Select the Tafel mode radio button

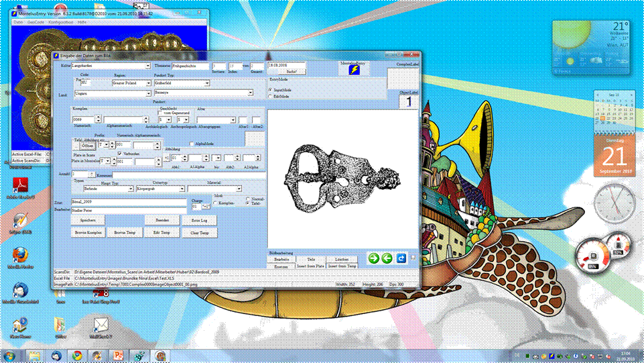point(248,203)
